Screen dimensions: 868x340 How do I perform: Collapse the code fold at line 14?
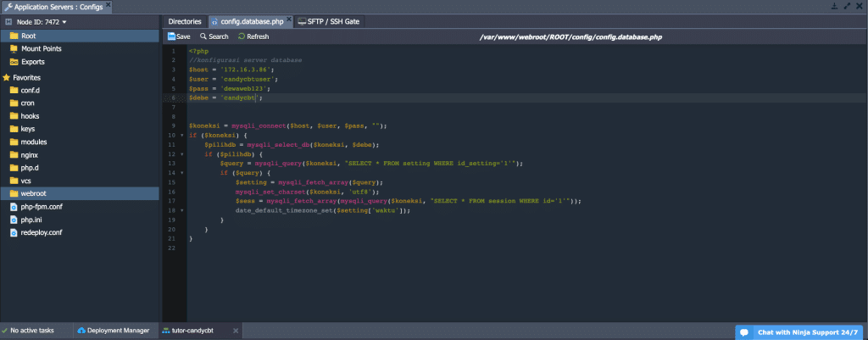(x=182, y=172)
